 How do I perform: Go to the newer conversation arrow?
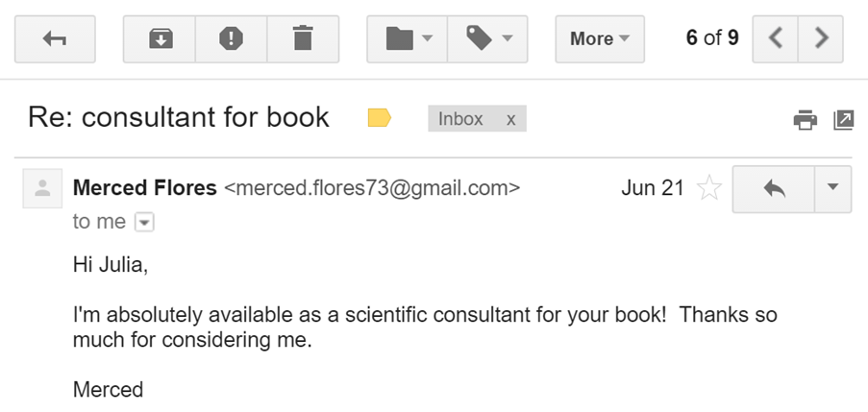tap(777, 38)
